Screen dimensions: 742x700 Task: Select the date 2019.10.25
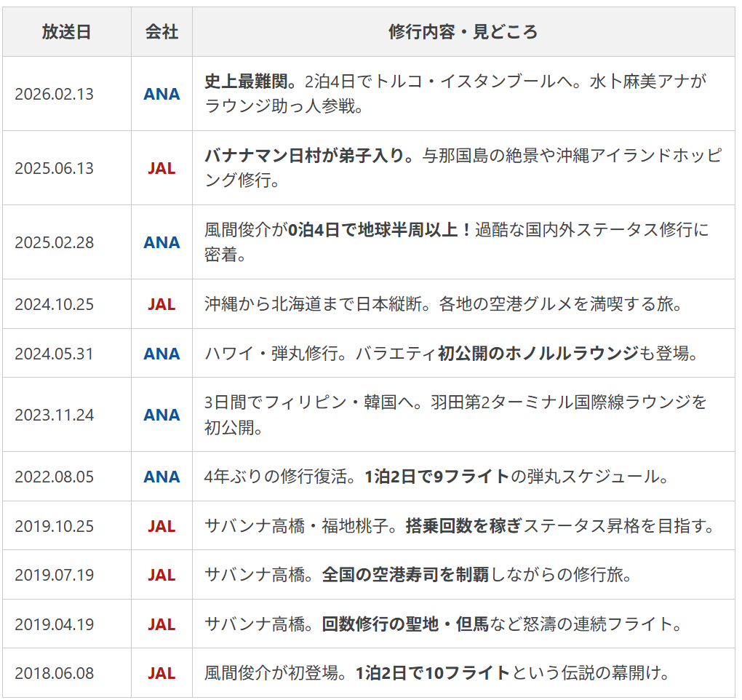pyautogui.click(x=55, y=526)
